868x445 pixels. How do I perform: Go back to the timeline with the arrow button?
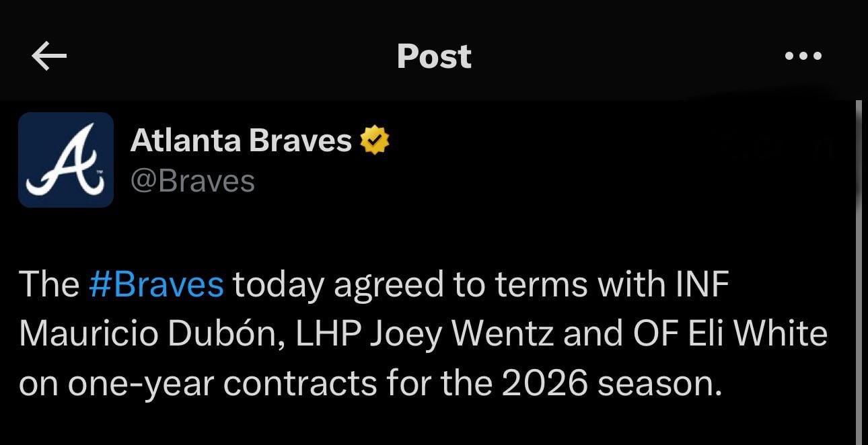click(47, 56)
